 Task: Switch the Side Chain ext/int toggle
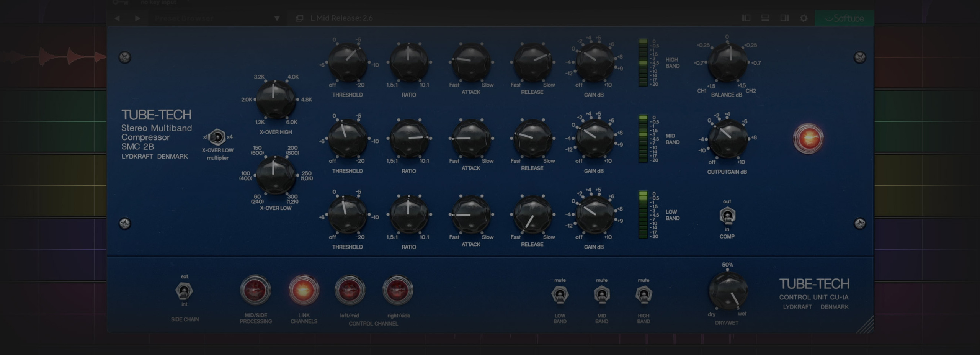184,291
